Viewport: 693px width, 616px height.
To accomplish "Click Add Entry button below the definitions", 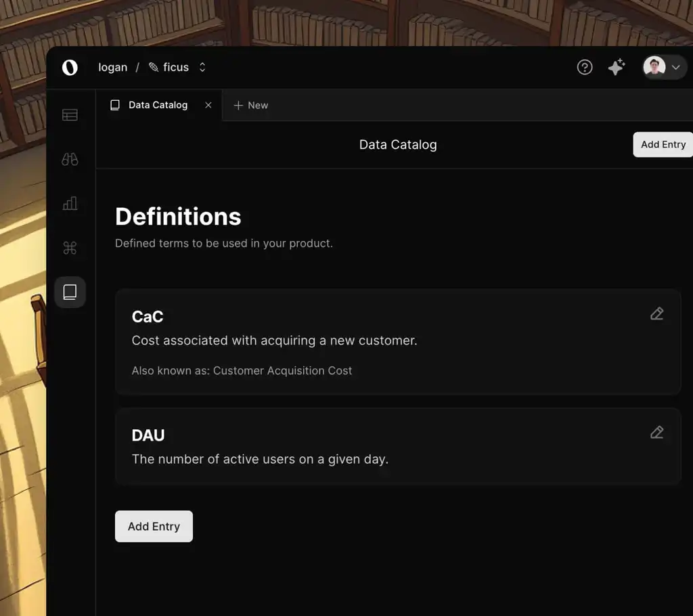I will [x=154, y=526].
